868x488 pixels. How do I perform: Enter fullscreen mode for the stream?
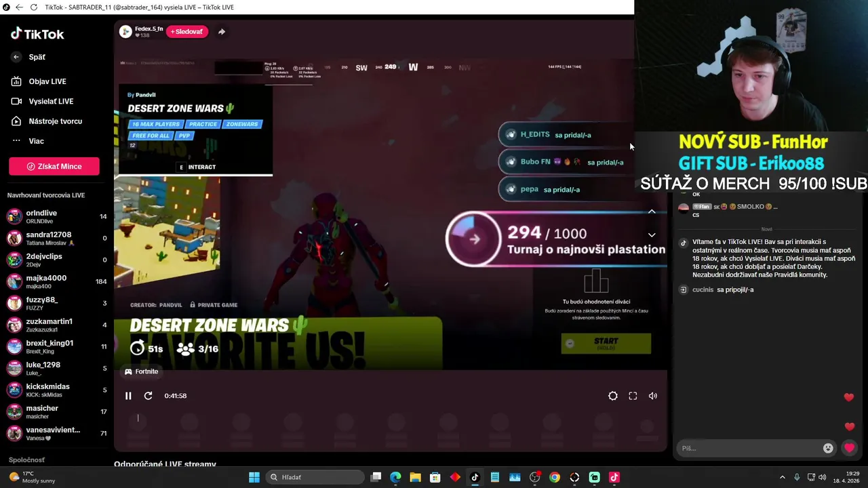633,396
